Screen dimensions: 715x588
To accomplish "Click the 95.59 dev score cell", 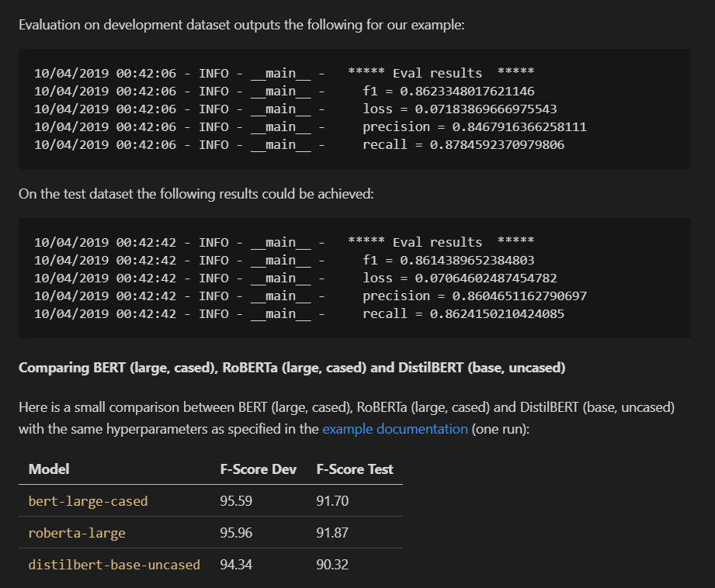I will [236, 501].
